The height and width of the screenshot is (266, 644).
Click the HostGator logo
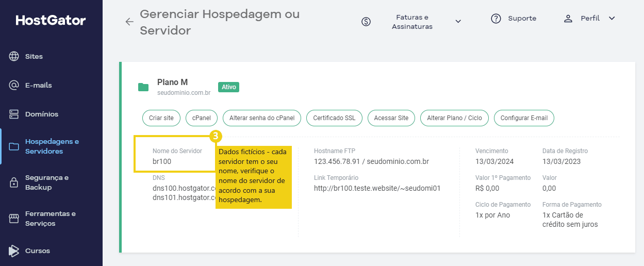pos(51,21)
